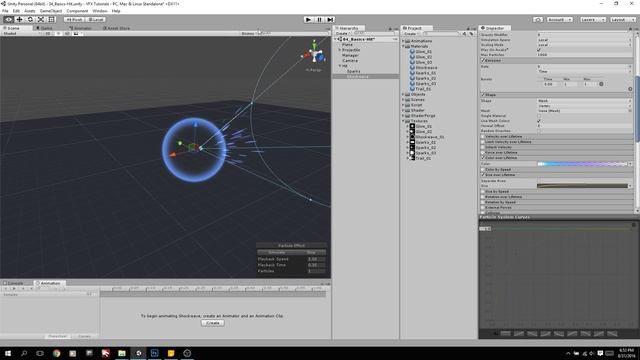Viewport: 640px width, 360px height.
Task: Select the Glow_01 material icon
Action: click(412, 51)
